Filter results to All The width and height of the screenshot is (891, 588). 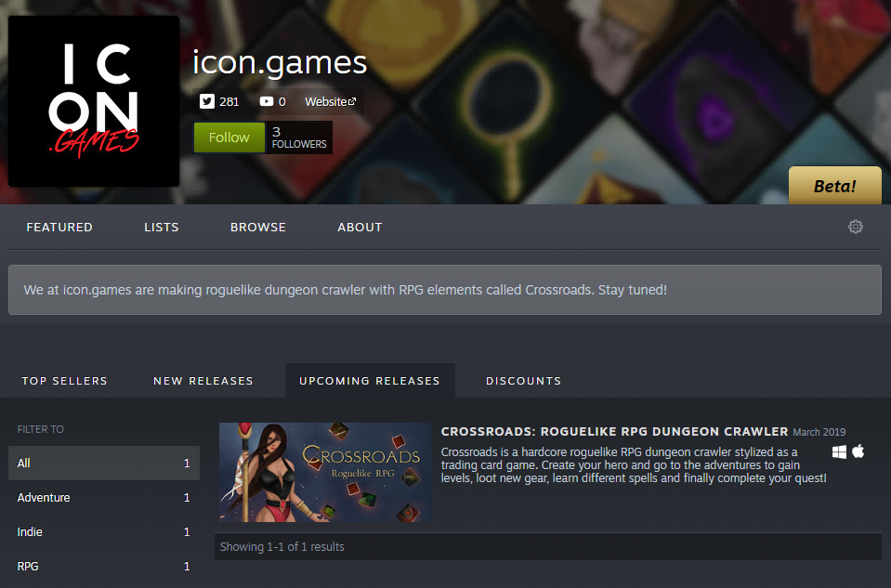[104, 463]
